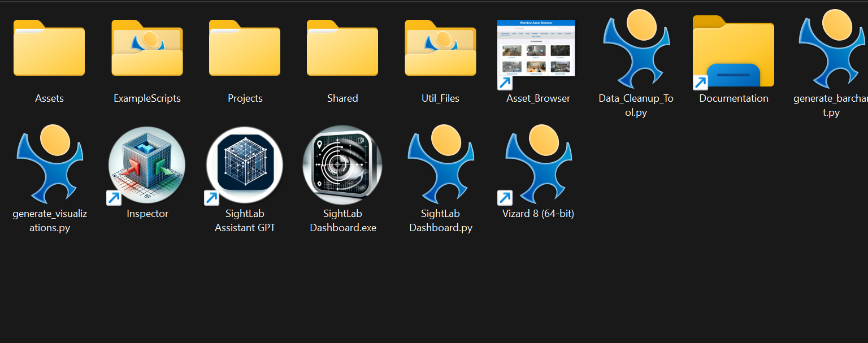Viewport: 868px width, 343px height.
Task: Open the ExampleScripts folder icon
Action: click(x=147, y=48)
